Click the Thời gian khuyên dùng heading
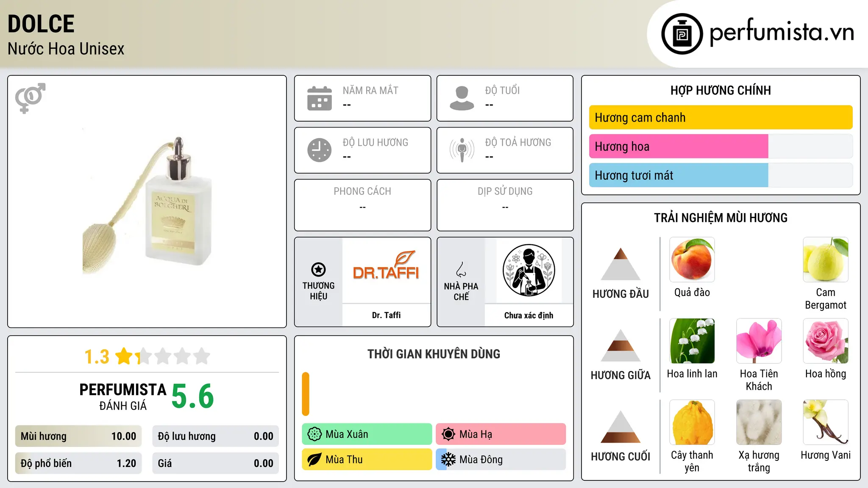 tap(434, 354)
